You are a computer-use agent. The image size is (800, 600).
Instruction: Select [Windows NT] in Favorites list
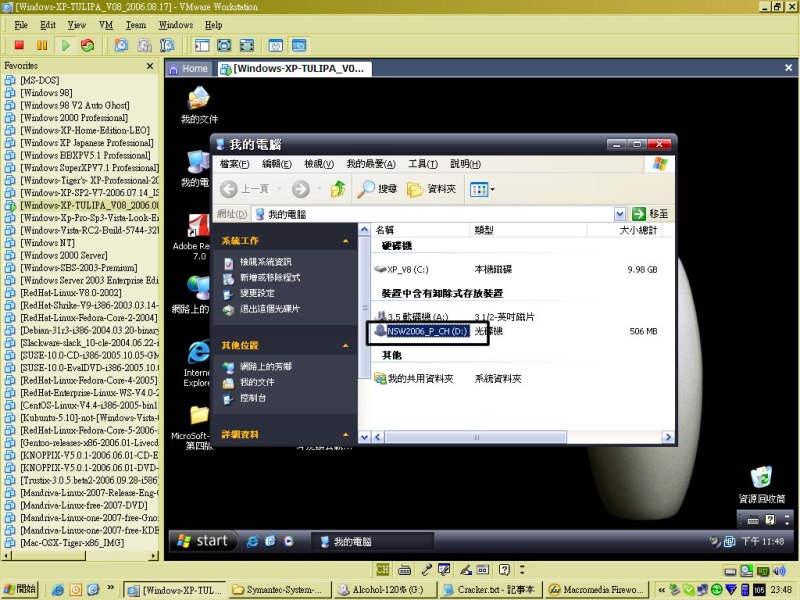click(47, 242)
